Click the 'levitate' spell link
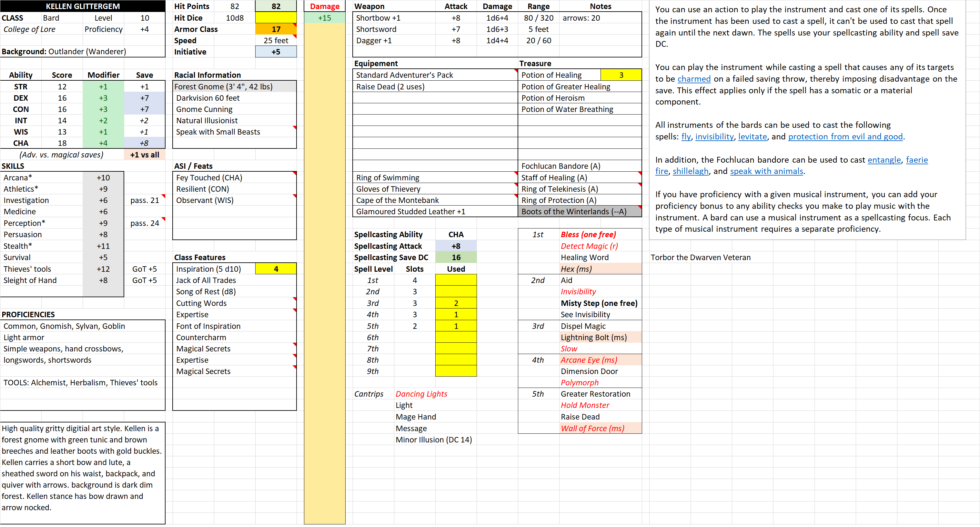This screenshot has width=980, height=527. [752, 137]
